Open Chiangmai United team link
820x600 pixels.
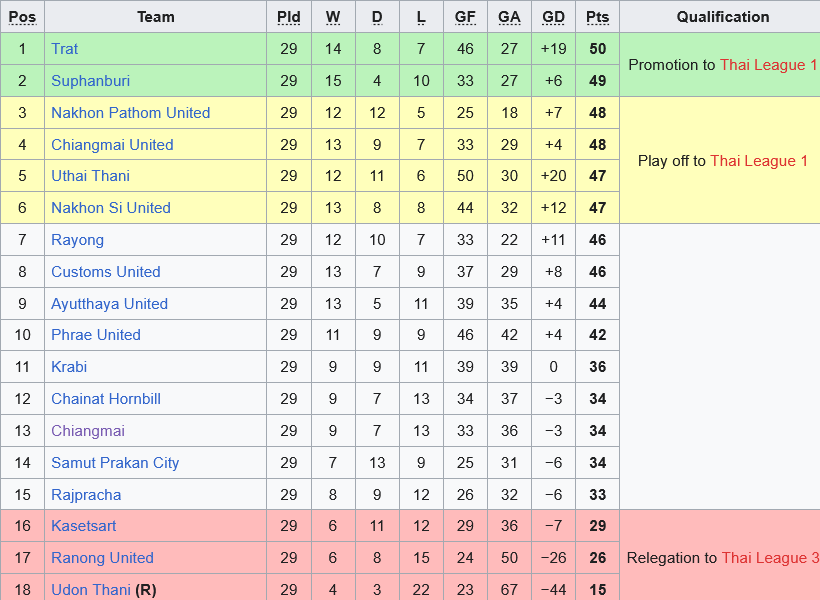point(112,144)
